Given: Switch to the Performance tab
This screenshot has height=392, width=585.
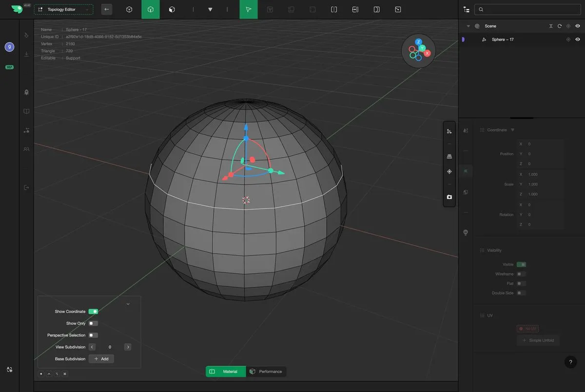Looking at the screenshot, I should click(266, 372).
